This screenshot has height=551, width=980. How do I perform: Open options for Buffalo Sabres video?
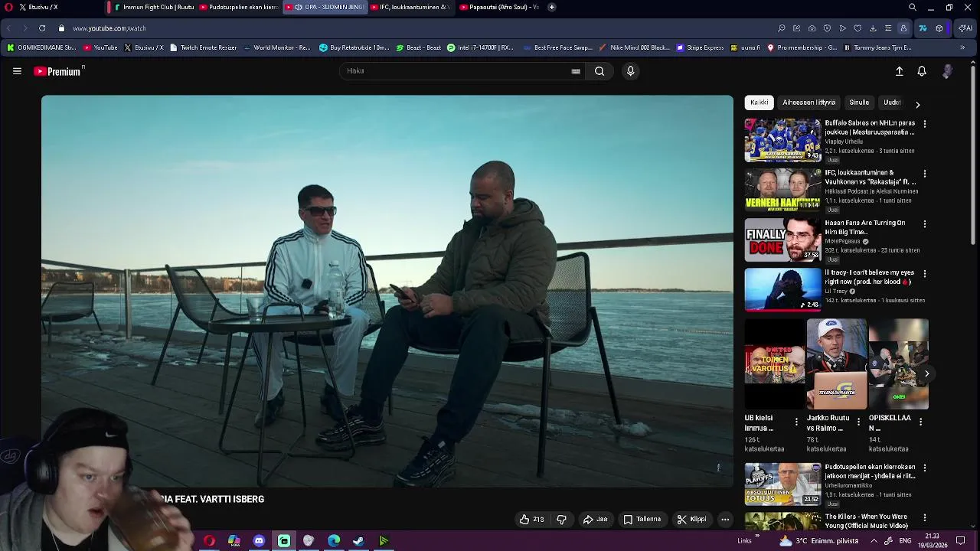click(x=925, y=124)
